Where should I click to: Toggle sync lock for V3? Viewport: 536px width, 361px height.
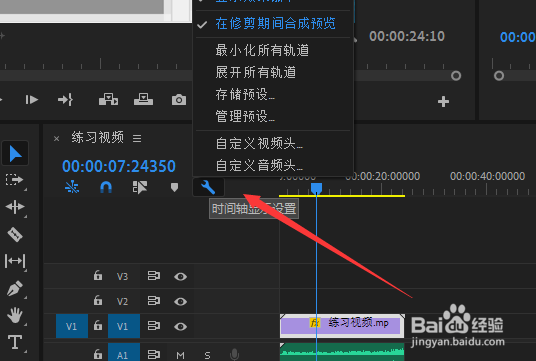pyautogui.click(x=154, y=276)
